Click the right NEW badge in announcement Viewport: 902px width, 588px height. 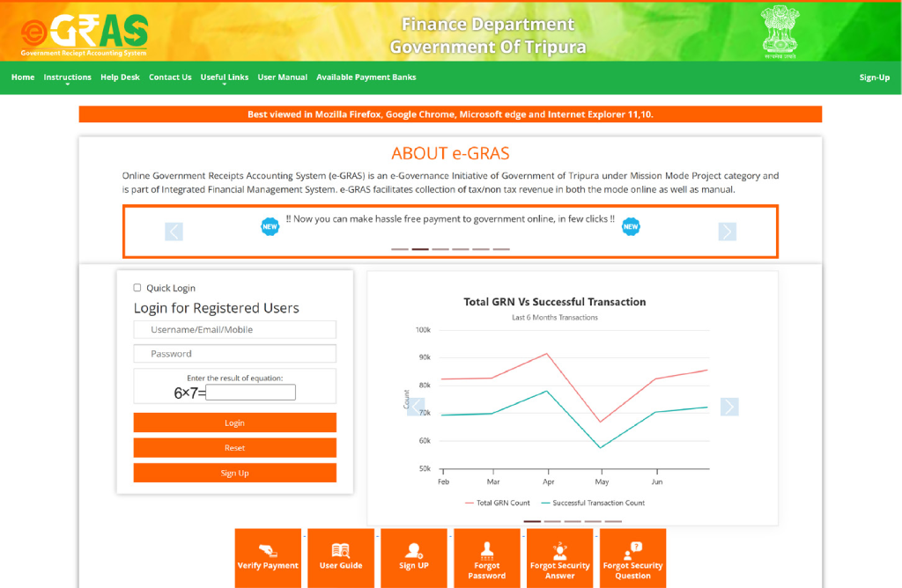point(631,226)
